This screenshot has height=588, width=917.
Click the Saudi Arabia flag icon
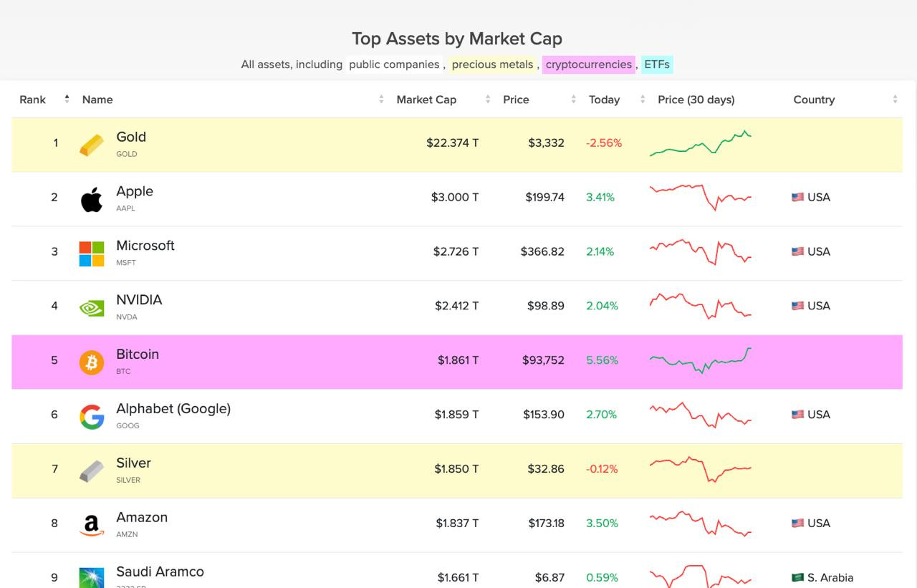click(797, 577)
